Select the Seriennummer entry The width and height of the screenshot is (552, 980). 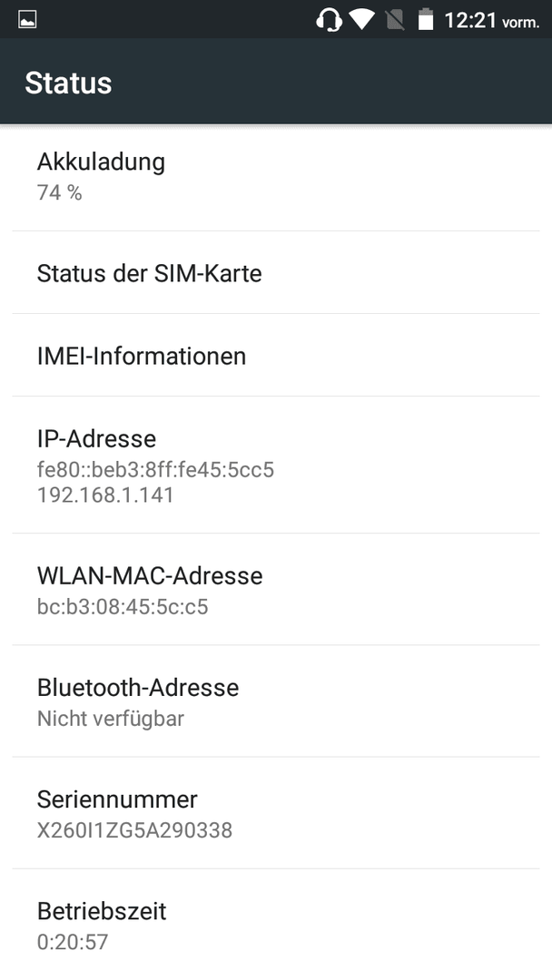276,813
